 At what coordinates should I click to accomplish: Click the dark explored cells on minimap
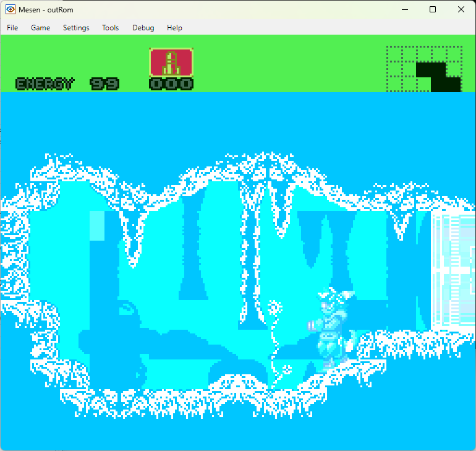click(438, 76)
